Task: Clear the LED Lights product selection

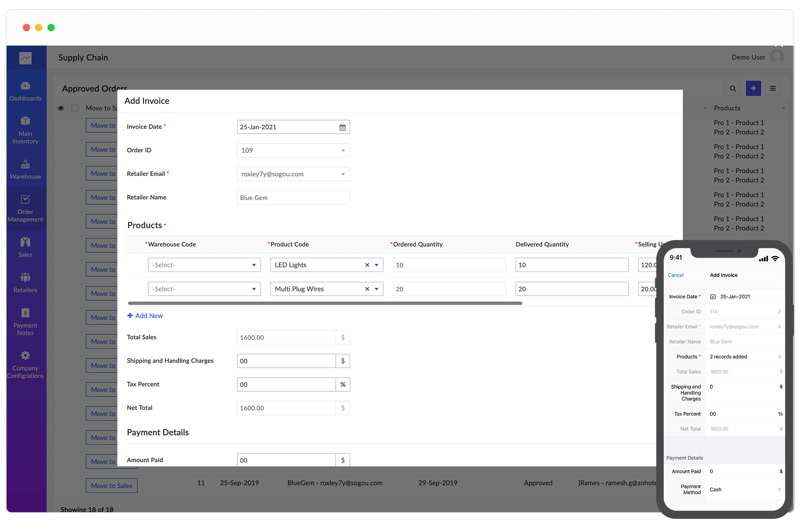Action: [x=367, y=265]
